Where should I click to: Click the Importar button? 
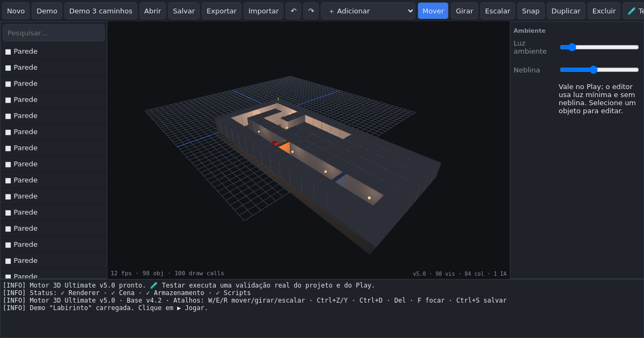click(x=264, y=11)
